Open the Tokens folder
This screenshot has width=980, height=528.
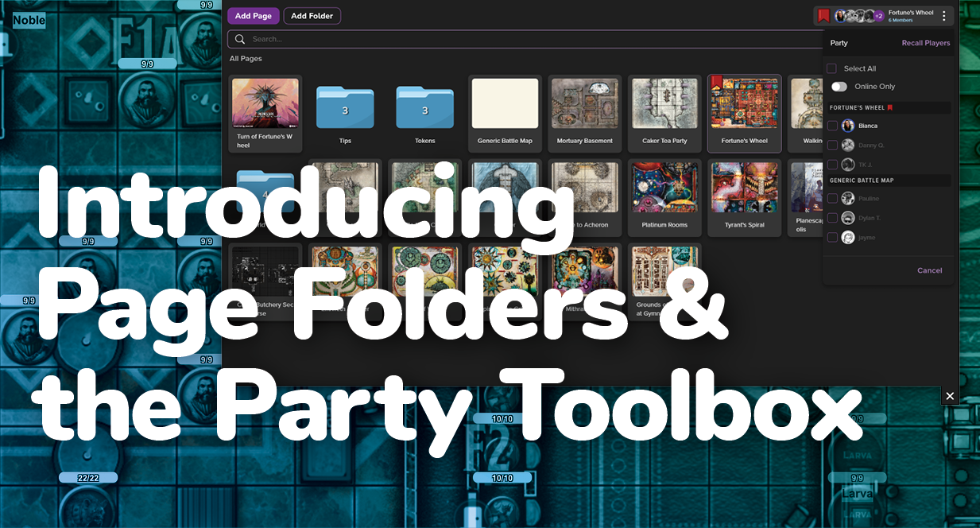(424, 107)
